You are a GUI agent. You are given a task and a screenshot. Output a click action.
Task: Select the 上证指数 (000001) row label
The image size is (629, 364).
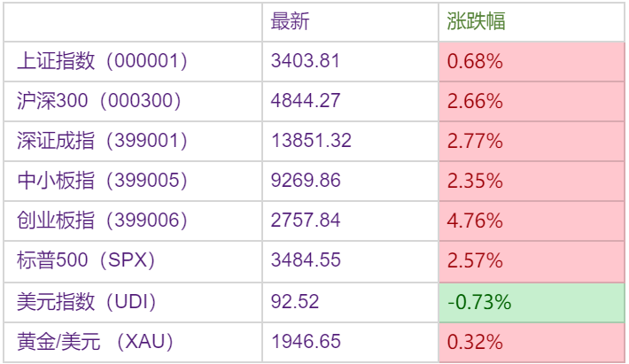coord(103,61)
